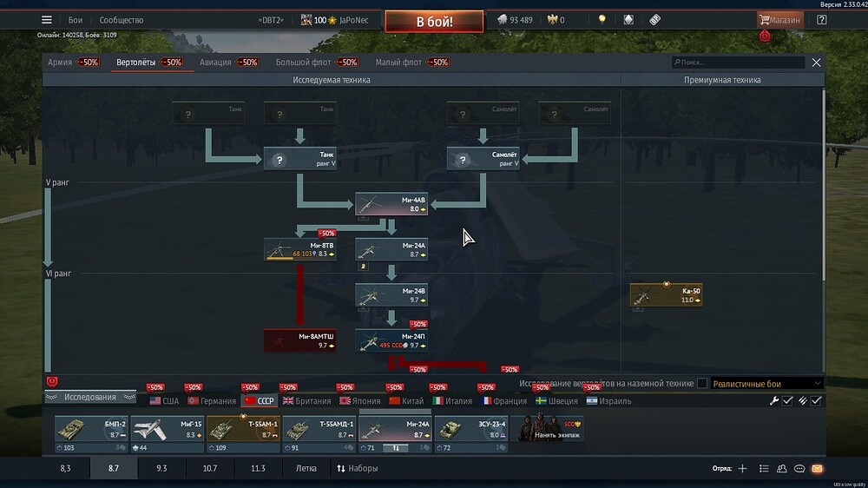Click swap arrows under Ми-24А slot
This screenshot has height=488, width=868.
(x=396, y=447)
